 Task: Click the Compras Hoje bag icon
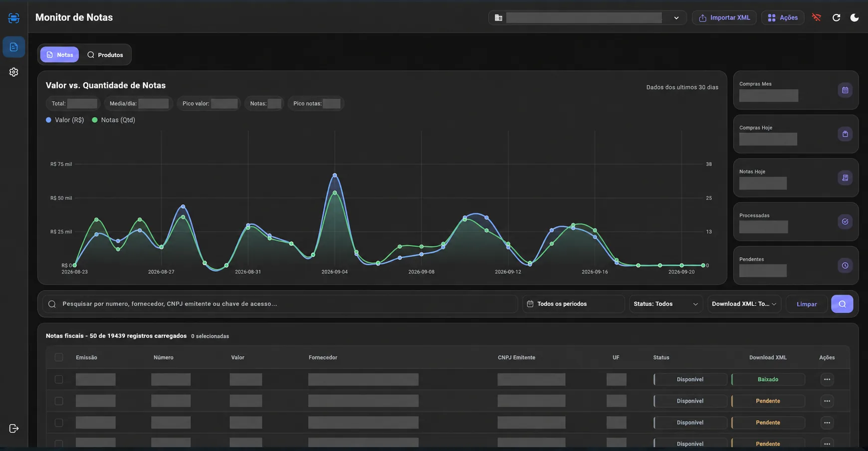845,134
